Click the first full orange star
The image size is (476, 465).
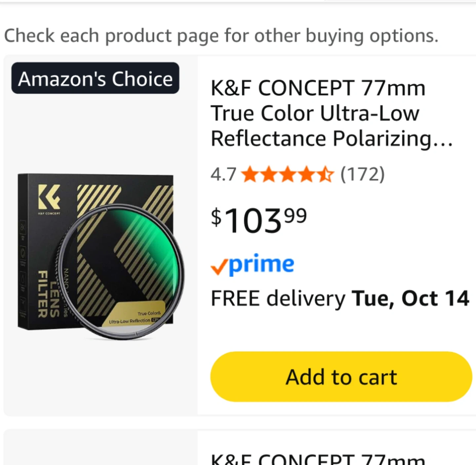coord(250,174)
